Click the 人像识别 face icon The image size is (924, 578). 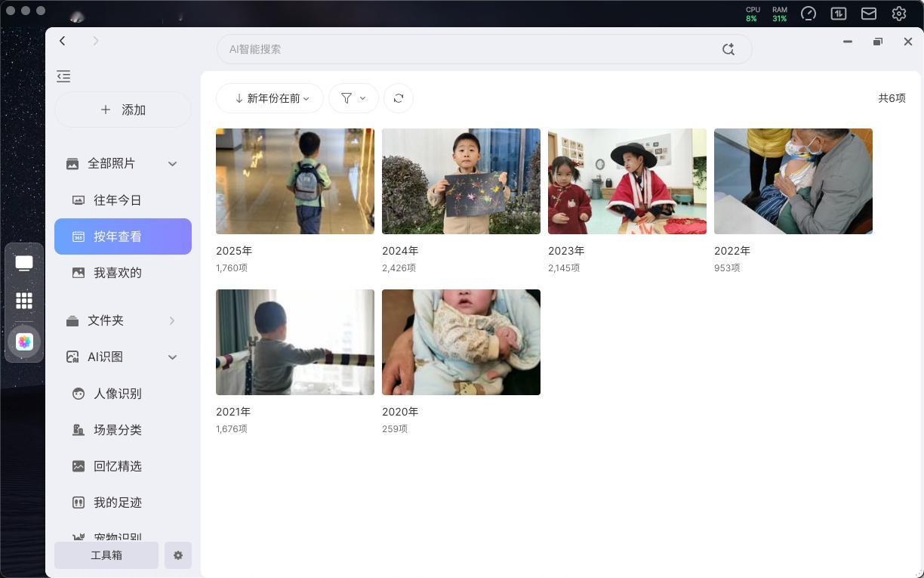coord(79,394)
